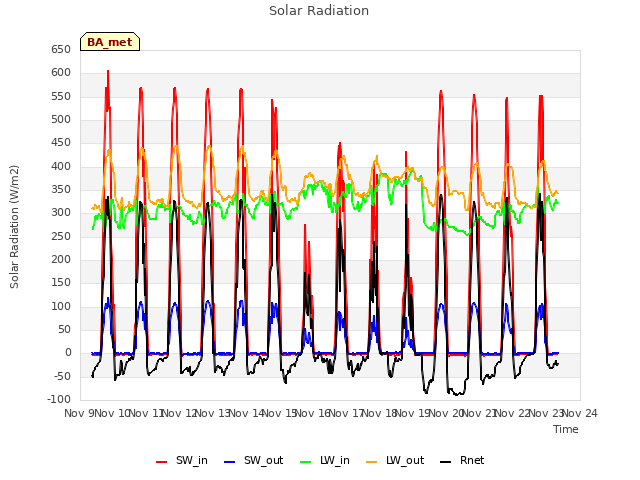Click the Nov 16 x-axis tick label
The image size is (640, 480).
(x=313, y=413)
